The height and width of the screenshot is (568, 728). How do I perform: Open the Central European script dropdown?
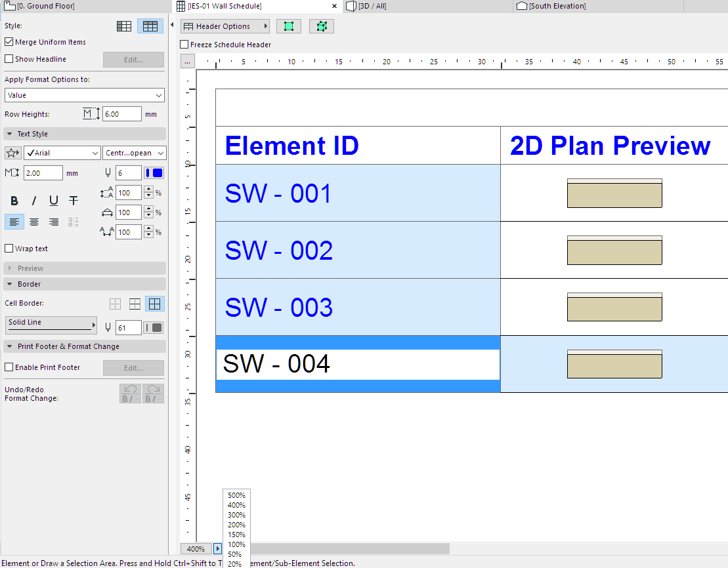(134, 153)
